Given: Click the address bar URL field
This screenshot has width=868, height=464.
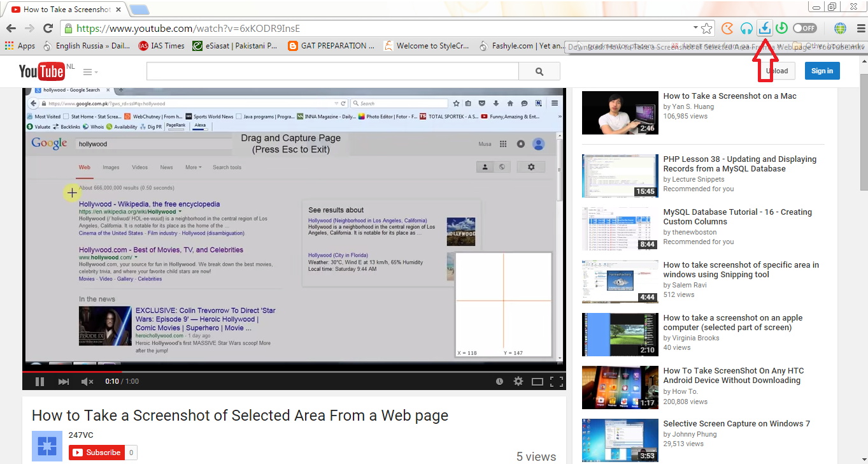Looking at the screenshot, I should click(382, 28).
